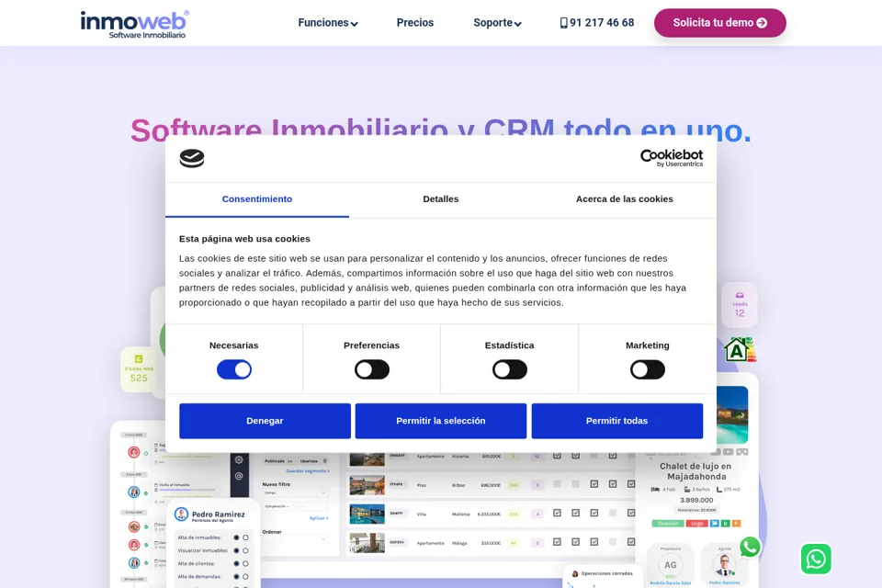Click the Pedro Ramirez agent name
This screenshot has width=882, height=588.
(x=219, y=514)
